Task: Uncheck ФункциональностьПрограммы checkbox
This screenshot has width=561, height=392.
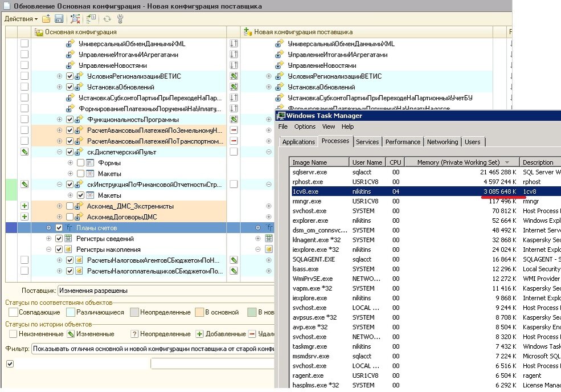Action: click(69, 119)
